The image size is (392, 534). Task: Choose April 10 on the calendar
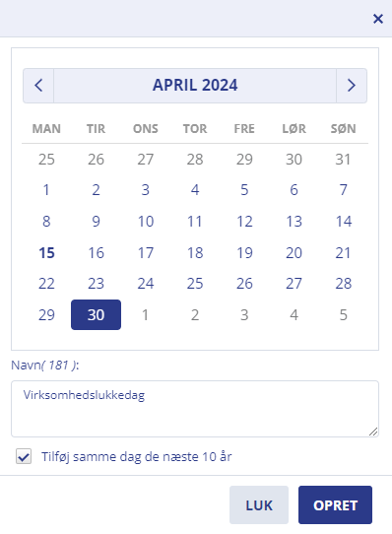(146, 222)
